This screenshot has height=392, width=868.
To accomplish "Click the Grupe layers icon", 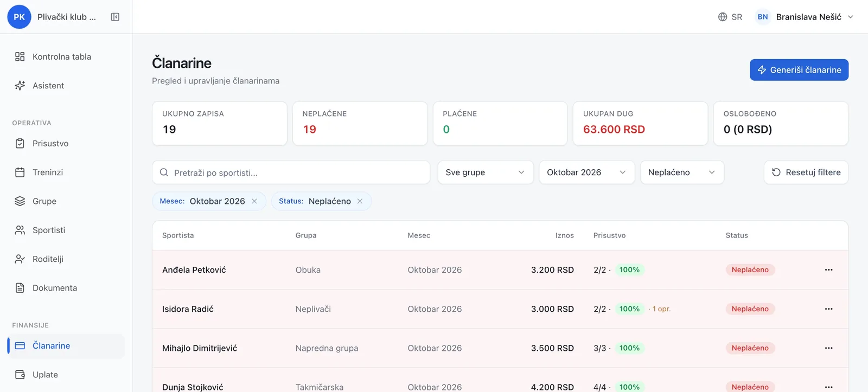I will (x=20, y=201).
